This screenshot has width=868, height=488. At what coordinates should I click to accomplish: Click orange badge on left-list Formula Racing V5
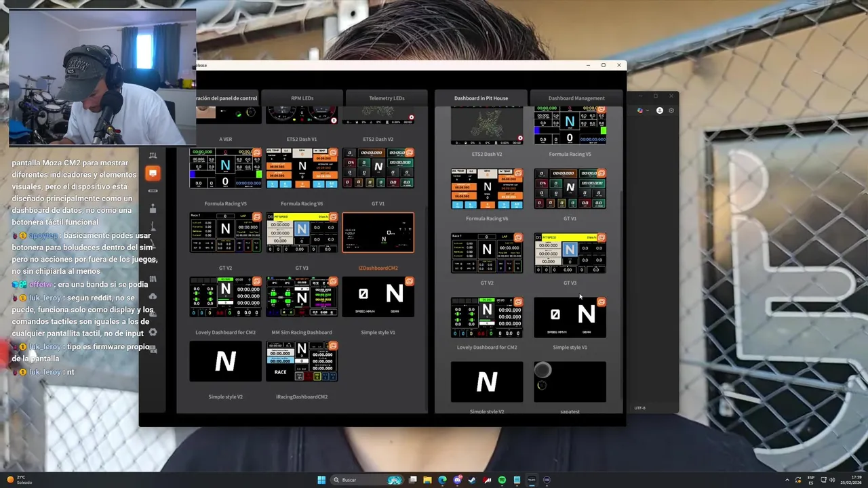pos(256,153)
